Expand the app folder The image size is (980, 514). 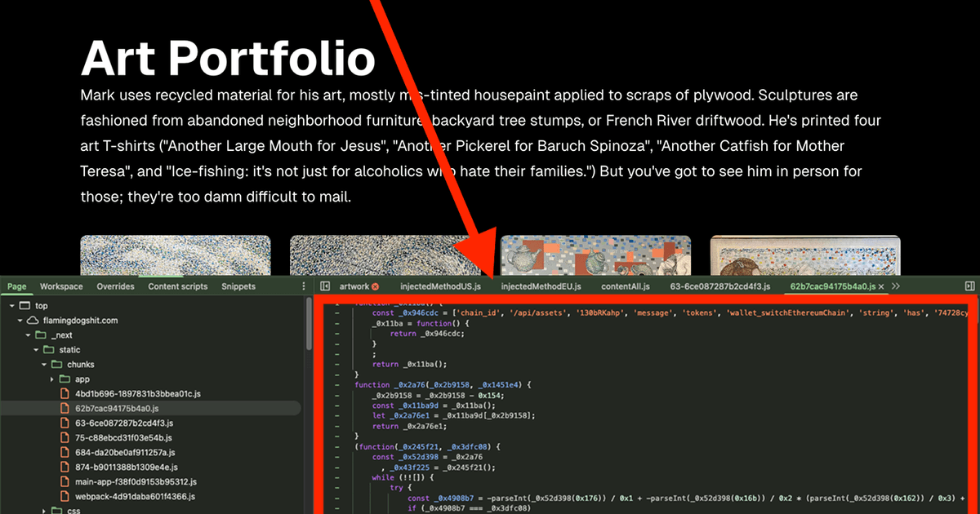53,379
